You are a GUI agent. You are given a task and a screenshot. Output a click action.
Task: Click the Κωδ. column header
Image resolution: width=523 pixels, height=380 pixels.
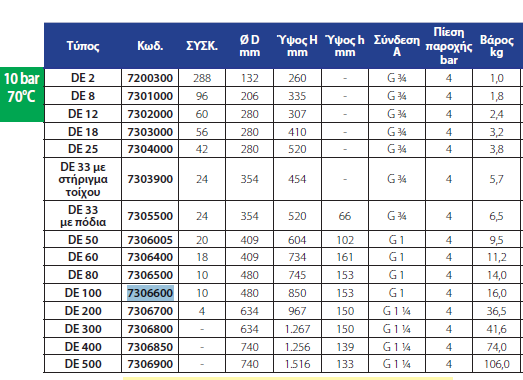[x=150, y=46]
